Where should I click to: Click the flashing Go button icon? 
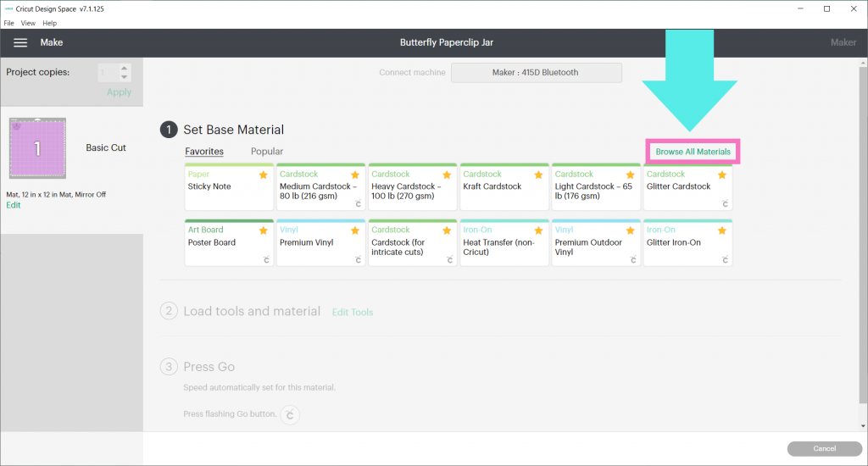(x=290, y=414)
